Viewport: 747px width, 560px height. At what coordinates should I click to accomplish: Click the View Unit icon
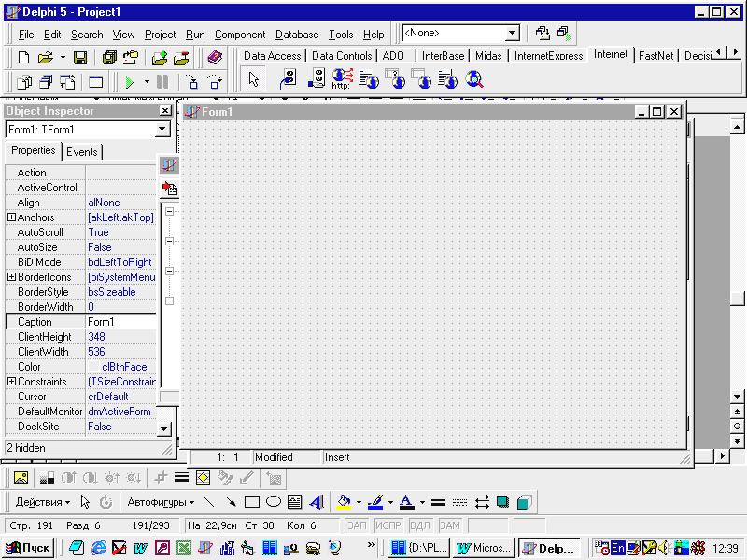click(24, 82)
